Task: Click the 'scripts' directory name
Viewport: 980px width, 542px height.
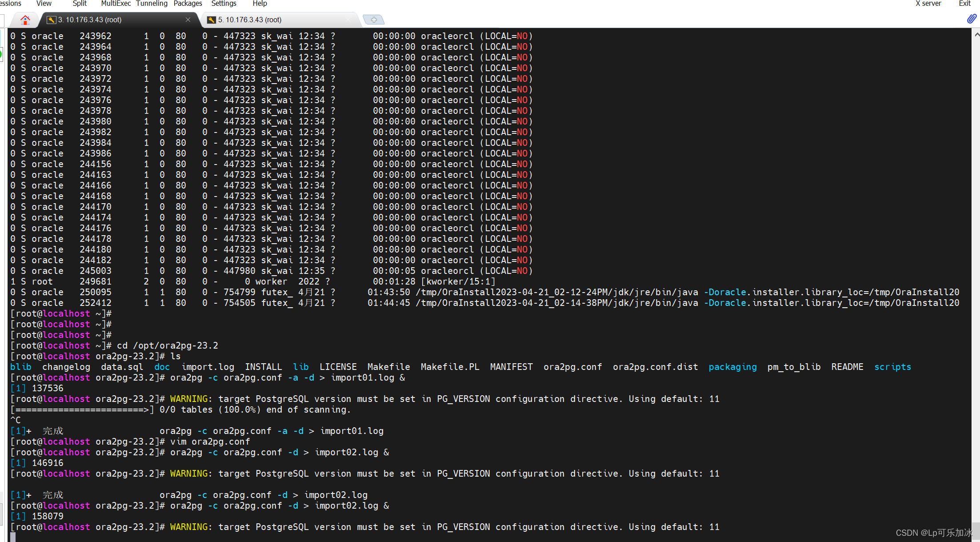Action: [892, 367]
